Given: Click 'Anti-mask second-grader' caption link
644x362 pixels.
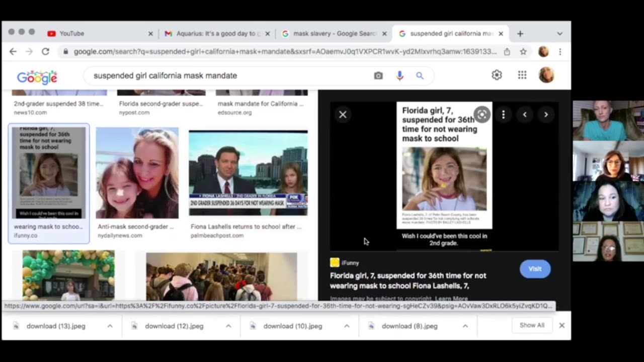Looking at the screenshot, I should pyautogui.click(x=135, y=227).
